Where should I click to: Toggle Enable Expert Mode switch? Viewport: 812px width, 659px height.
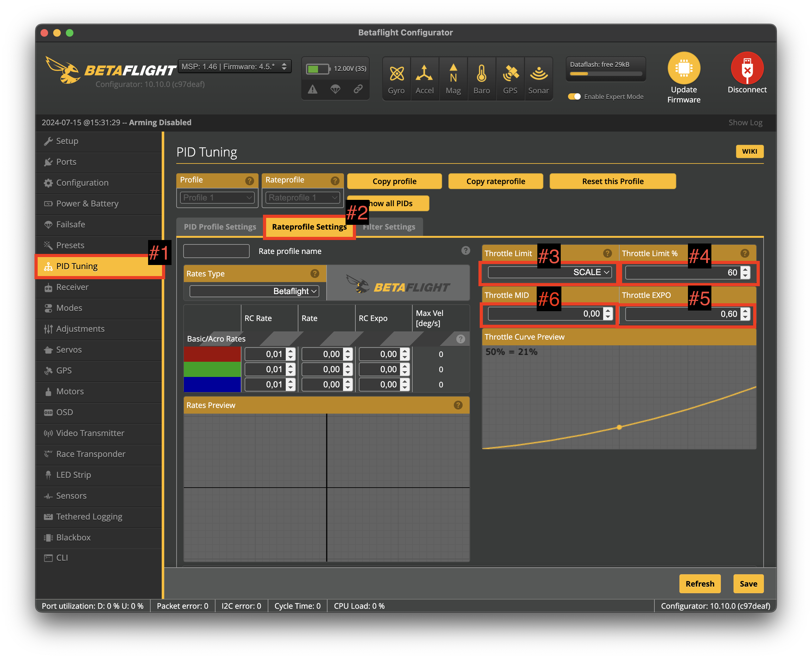[574, 96]
